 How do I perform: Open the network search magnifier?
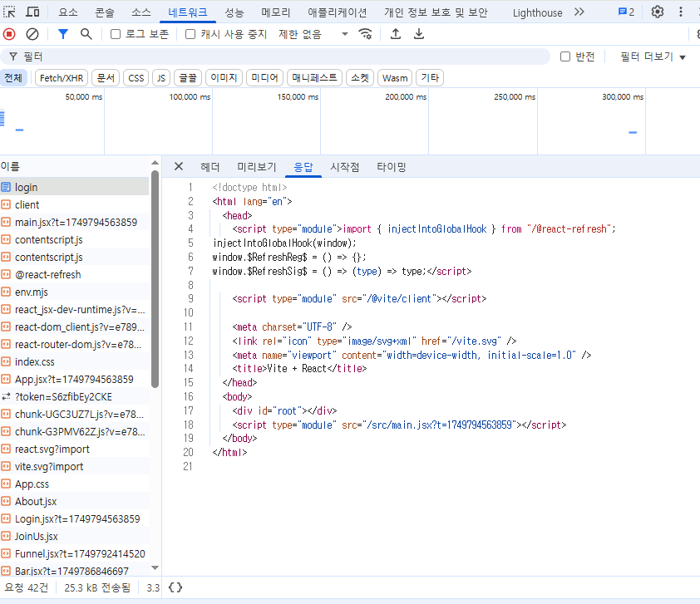pyautogui.click(x=86, y=34)
